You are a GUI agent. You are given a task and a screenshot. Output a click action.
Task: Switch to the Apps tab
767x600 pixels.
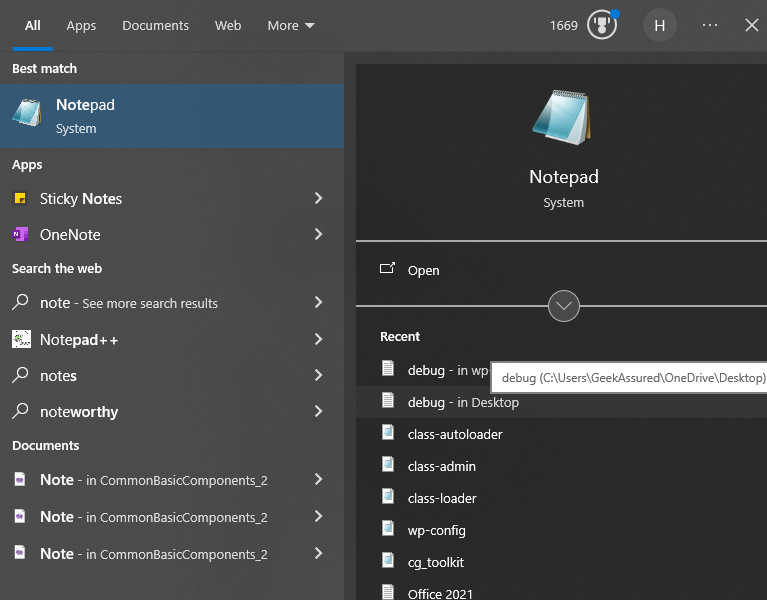click(81, 25)
